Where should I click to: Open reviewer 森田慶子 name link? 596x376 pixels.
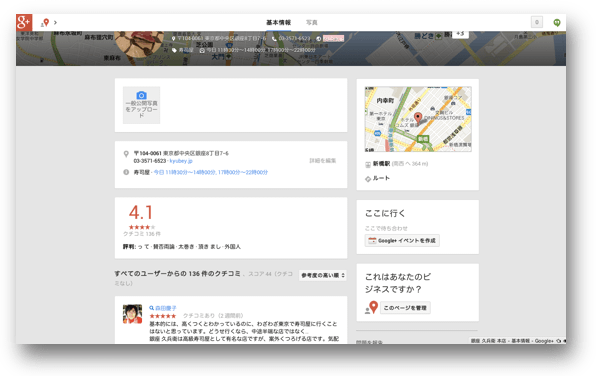point(166,308)
